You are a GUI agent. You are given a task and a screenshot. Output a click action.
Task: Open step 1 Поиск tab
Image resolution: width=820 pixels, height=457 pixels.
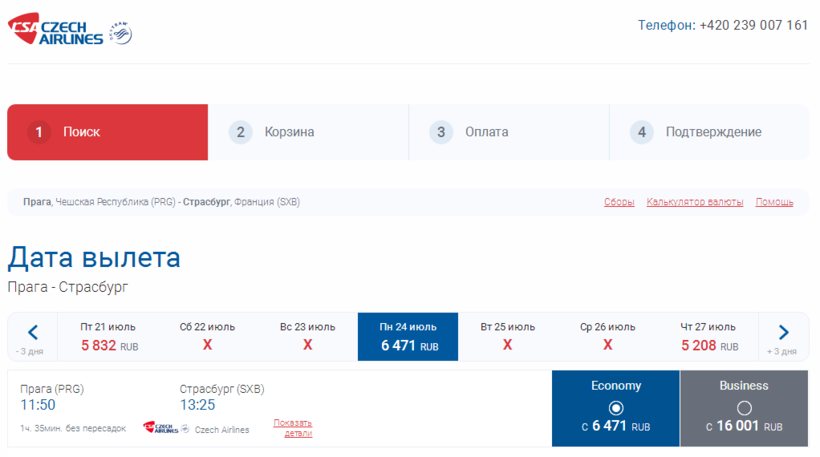click(107, 132)
